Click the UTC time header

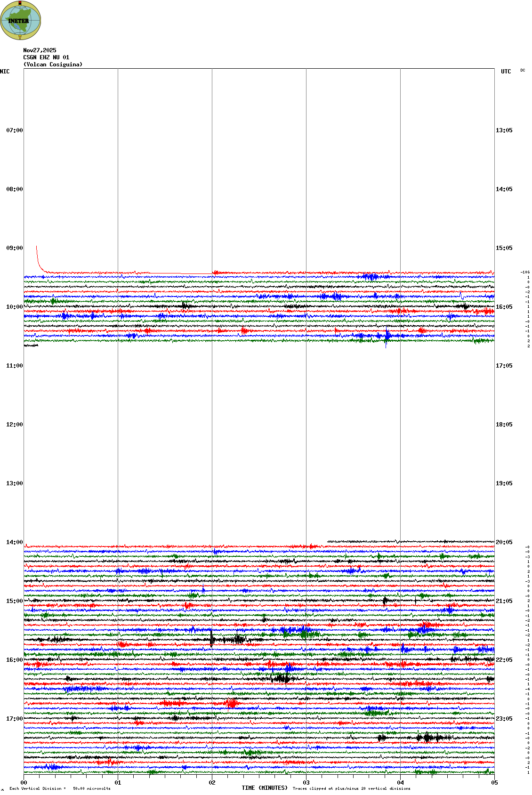(x=506, y=72)
